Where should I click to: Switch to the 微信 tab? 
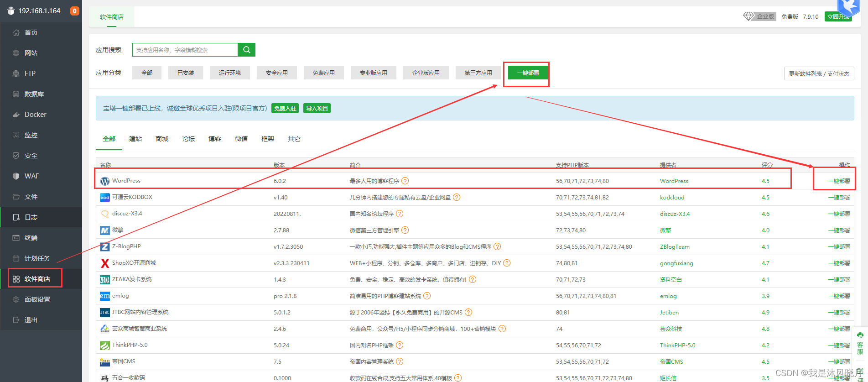click(241, 139)
